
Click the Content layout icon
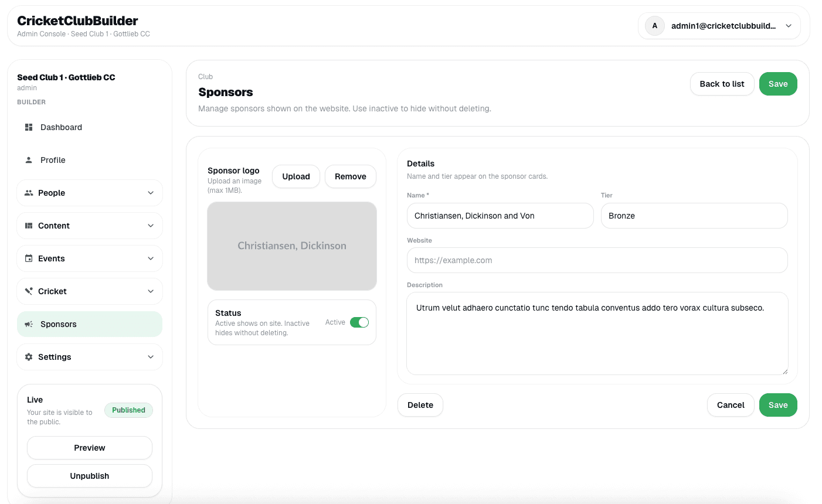tap(29, 226)
